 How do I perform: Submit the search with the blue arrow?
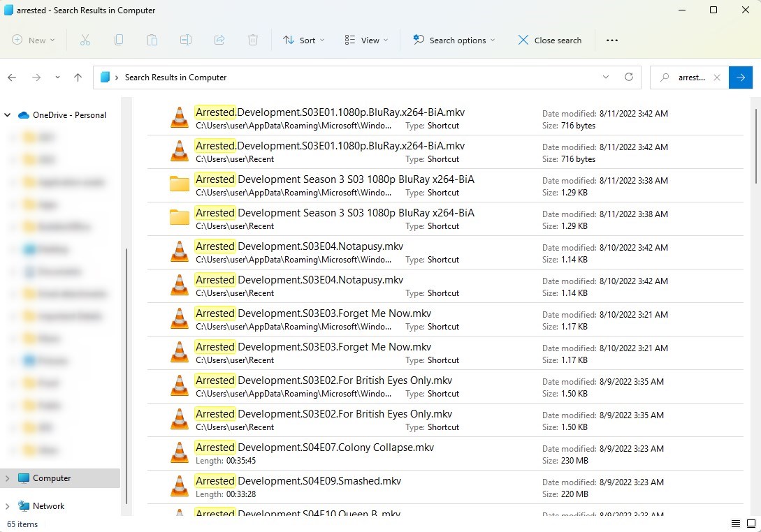point(740,77)
